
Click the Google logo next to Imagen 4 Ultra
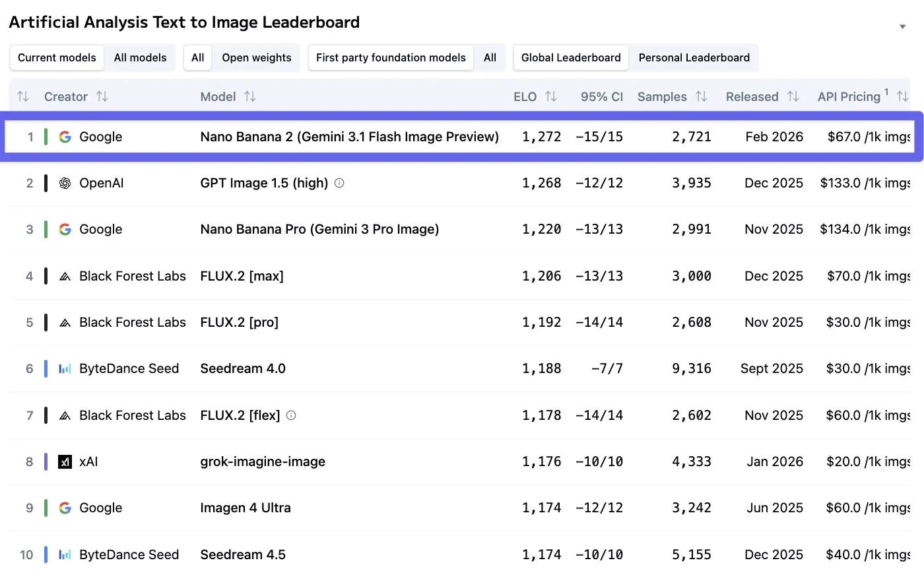pos(65,508)
